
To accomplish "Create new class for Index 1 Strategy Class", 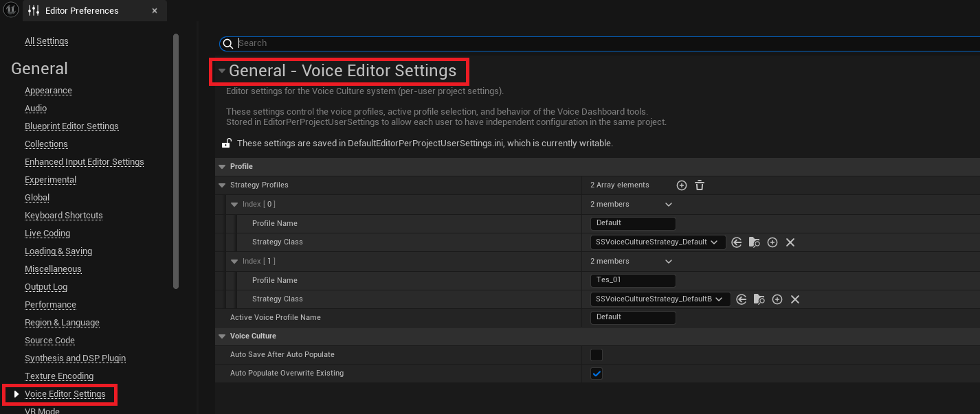I will [777, 299].
